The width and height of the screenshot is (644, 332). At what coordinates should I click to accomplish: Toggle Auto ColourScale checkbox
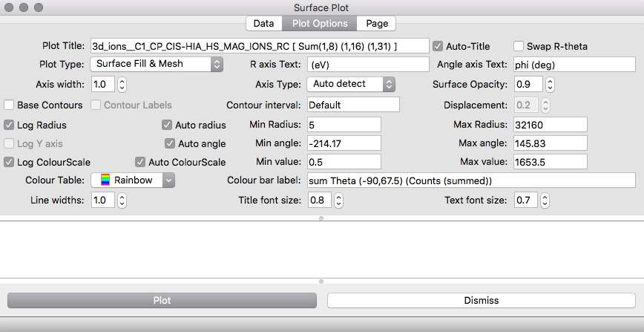click(x=140, y=162)
